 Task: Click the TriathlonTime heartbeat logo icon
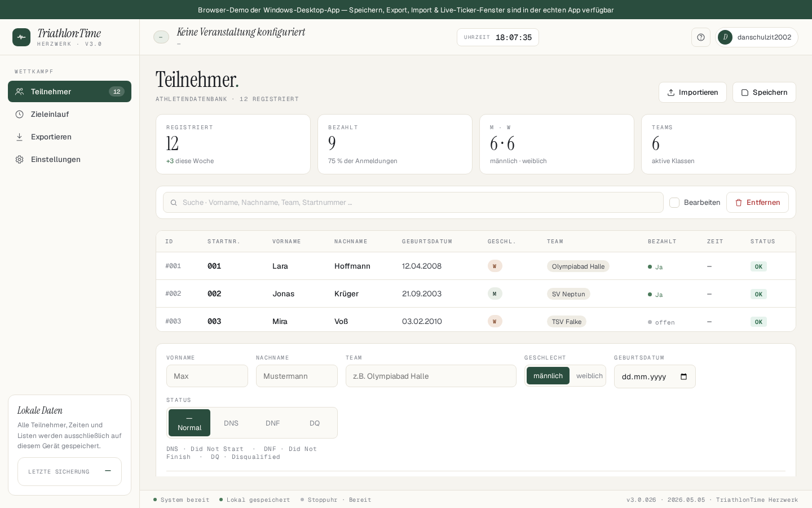click(x=21, y=37)
